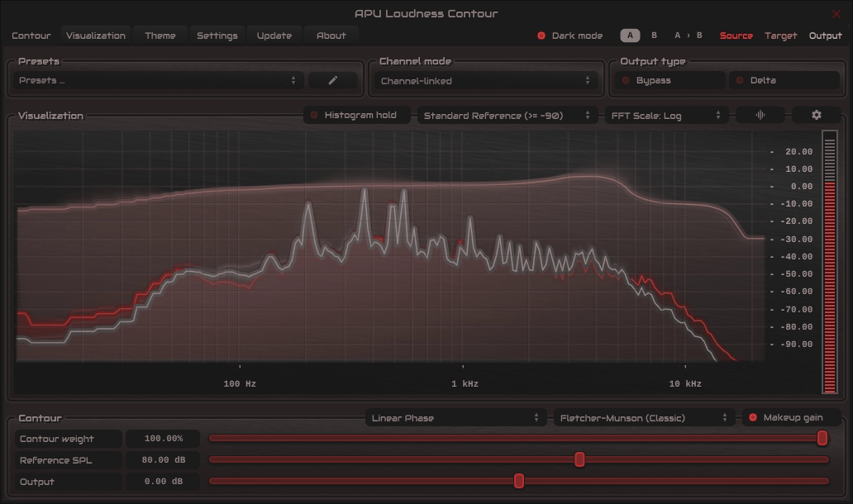Open the Channel-linked channel mode dropdown

click(x=486, y=81)
